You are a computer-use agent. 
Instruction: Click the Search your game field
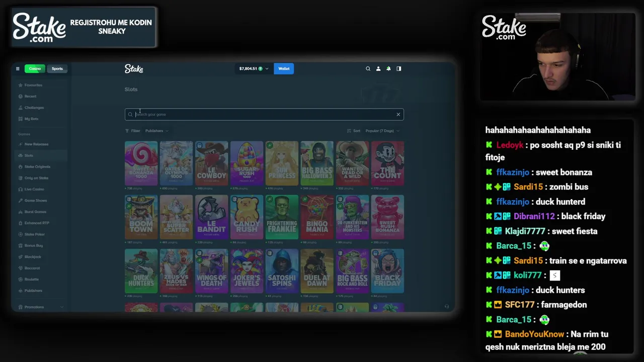(x=264, y=115)
